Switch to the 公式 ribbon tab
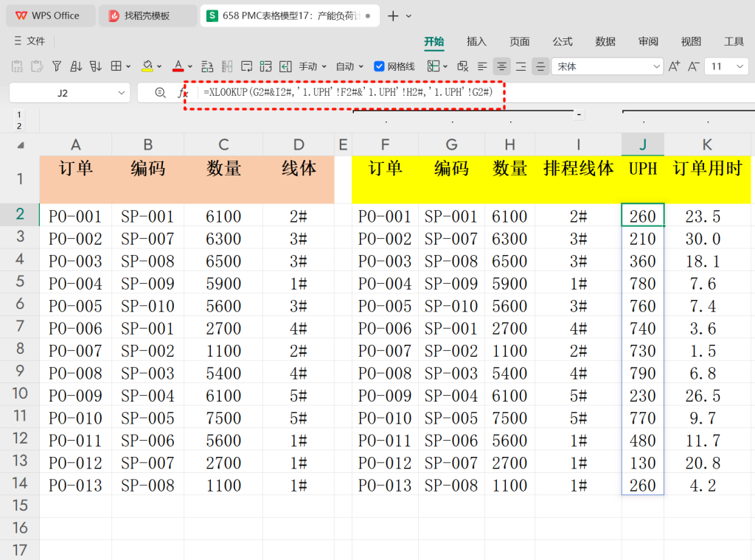Image resolution: width=755 pixels, height=560 pixels. [563, 41]
